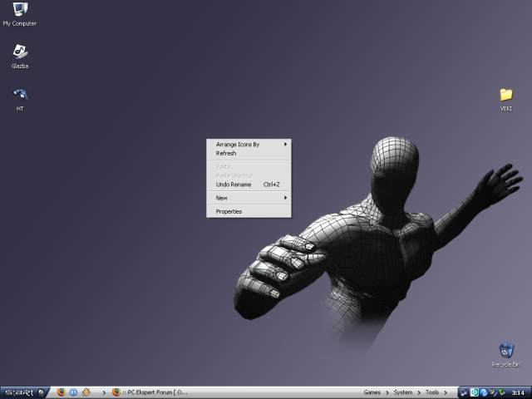Click the blue question mark tray icon
This screenshot has width=532, height=399.
click(x=483, y=392)
